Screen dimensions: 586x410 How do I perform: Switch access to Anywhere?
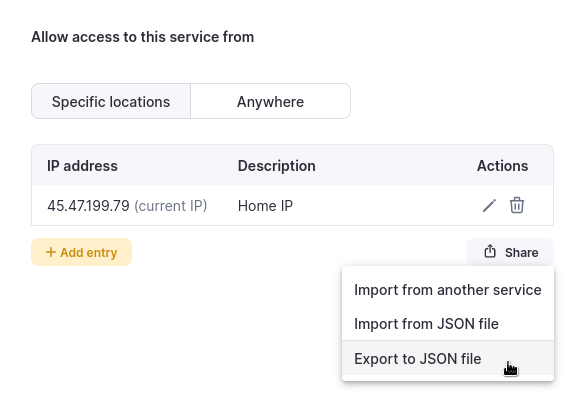[x=271, y=101]
